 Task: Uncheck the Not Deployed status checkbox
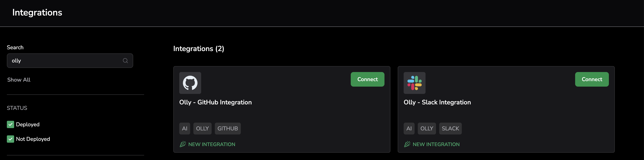pyautogui.click(x=10, y=139)
